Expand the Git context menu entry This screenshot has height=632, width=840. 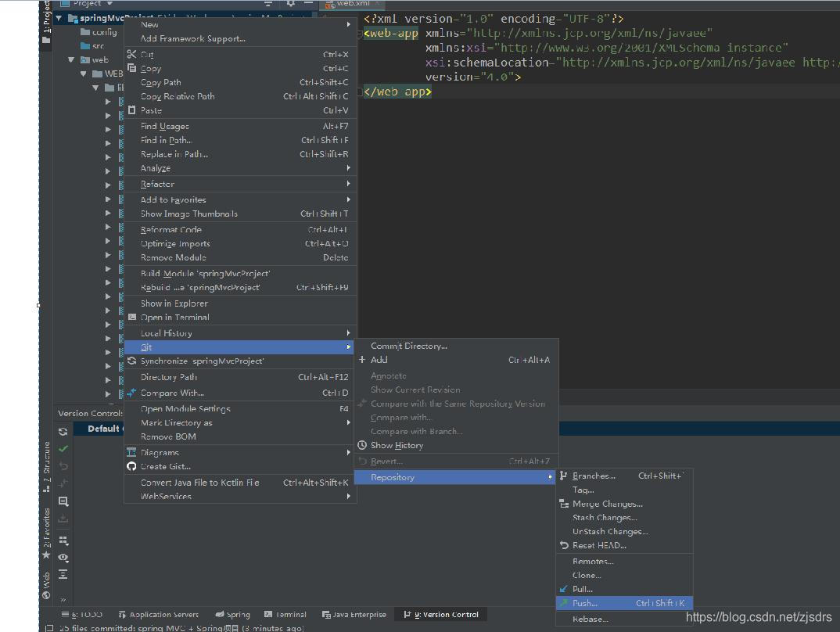pyautogui.click(x=240, y=347)
